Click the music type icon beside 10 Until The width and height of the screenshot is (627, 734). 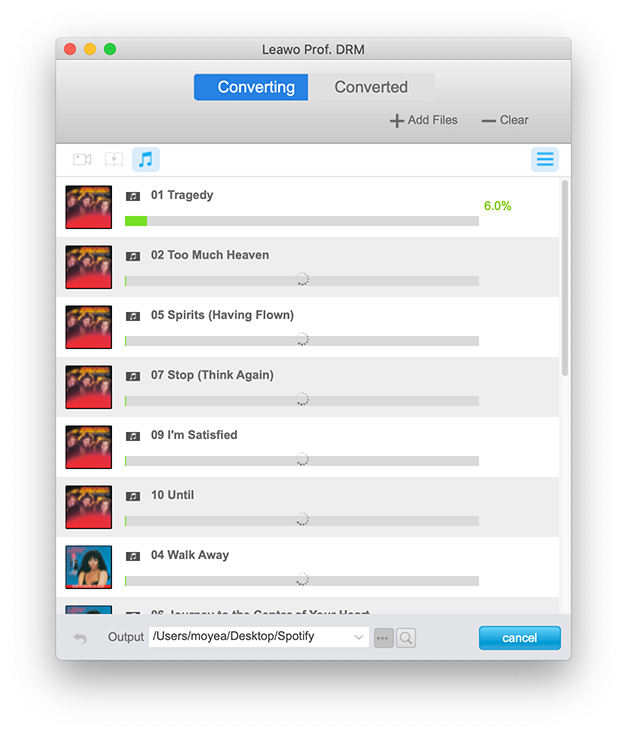[133, 496]
